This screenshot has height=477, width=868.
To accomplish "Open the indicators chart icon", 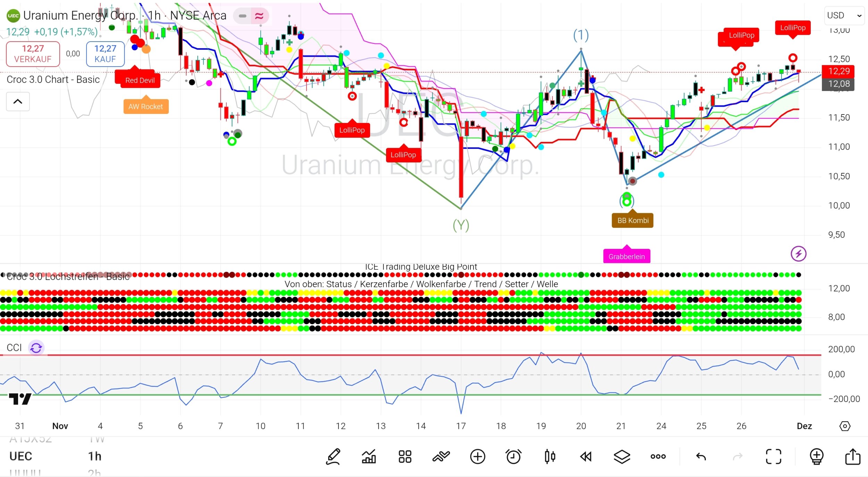I will point(369,457).
